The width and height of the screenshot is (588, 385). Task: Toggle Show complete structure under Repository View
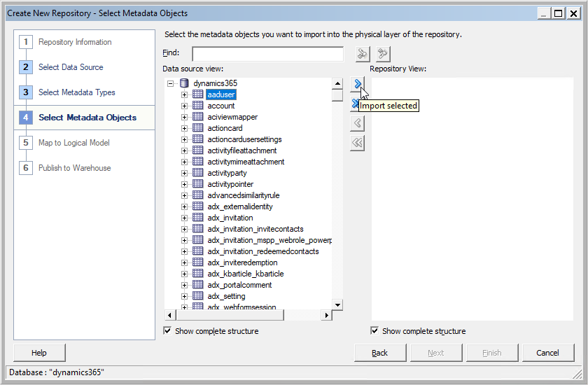(375, 331)
